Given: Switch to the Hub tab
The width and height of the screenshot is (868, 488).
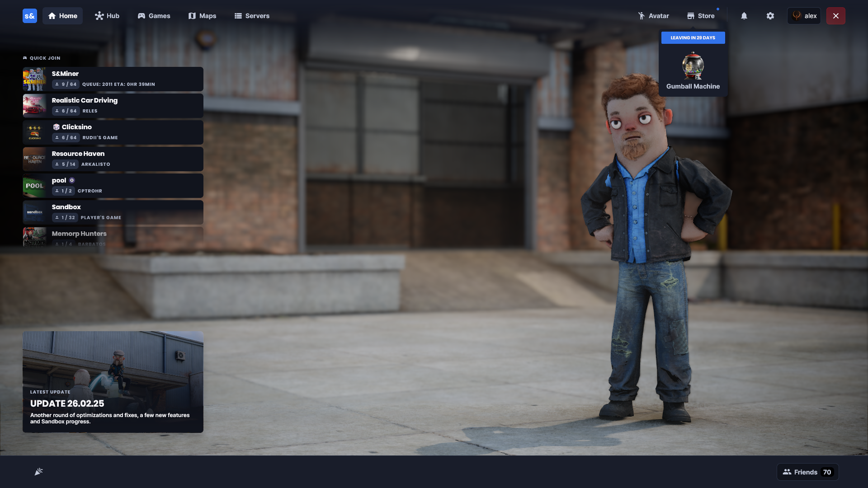Looking at the screenshot, I should (x=107, y=16).
